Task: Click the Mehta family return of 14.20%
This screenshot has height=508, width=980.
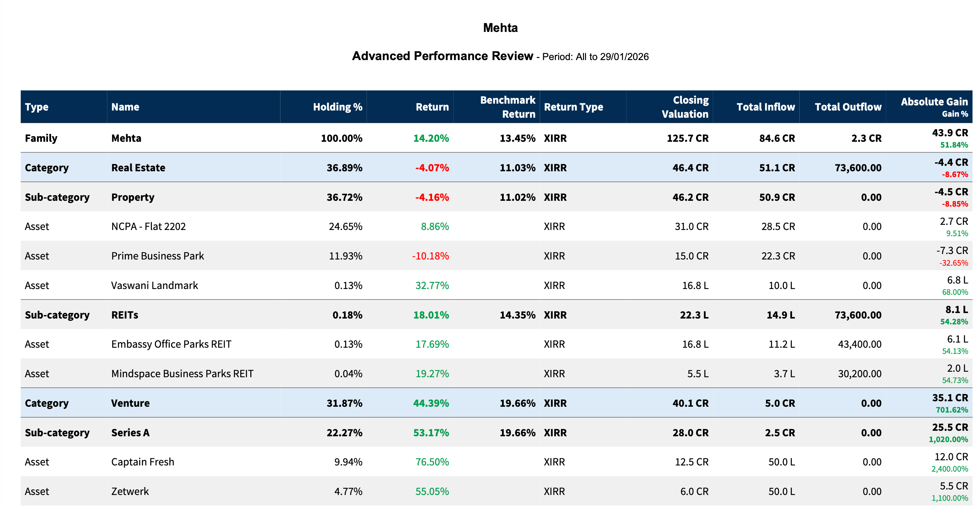Action: click(x=431, y=138)
